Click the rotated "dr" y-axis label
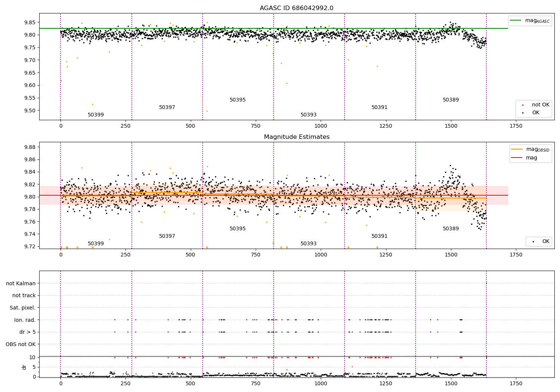 pyautogui.click(x=24, y=367)
